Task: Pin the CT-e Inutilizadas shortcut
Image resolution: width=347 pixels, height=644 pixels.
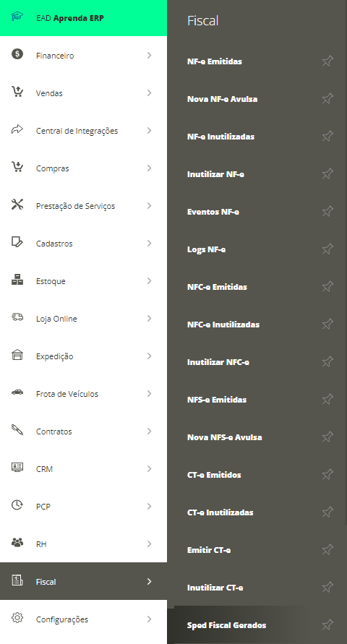Action: (327, 512)
